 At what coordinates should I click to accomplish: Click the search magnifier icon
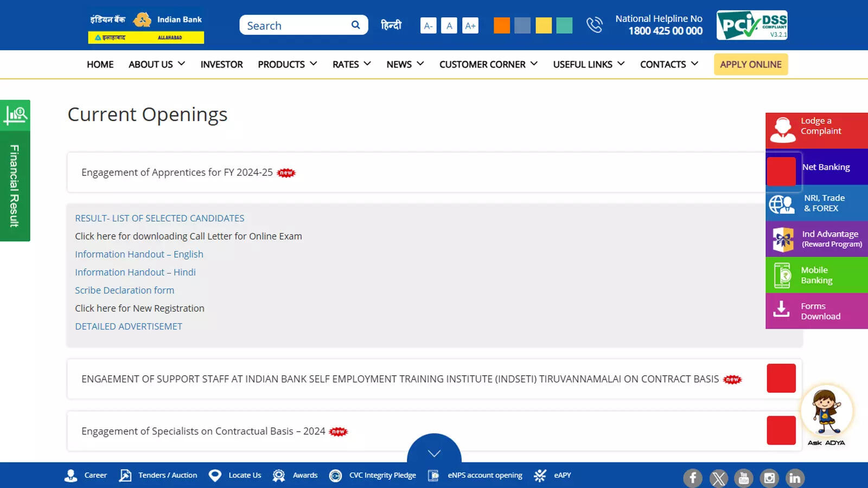click(355, 25)
